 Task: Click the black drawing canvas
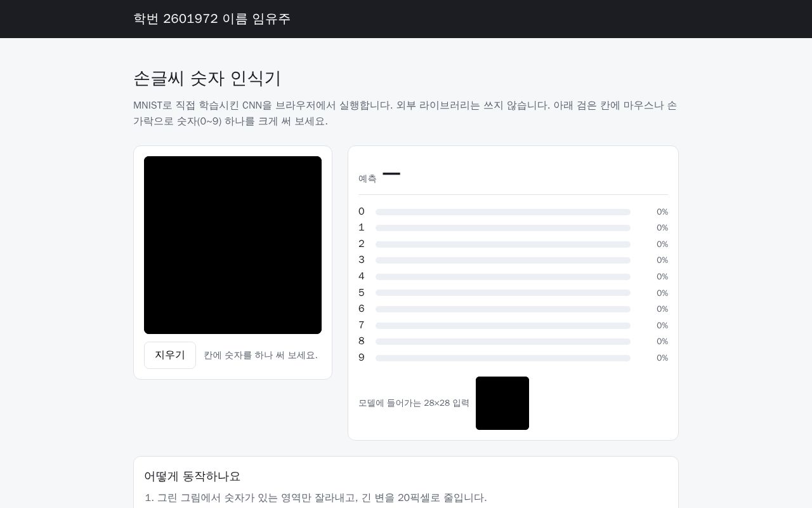(x=233, y=245)
